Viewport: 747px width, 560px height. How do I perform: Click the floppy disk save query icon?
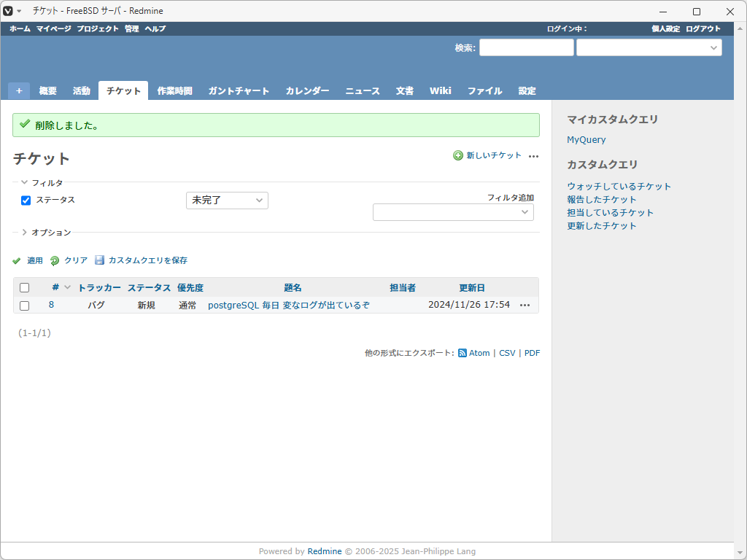99,260
